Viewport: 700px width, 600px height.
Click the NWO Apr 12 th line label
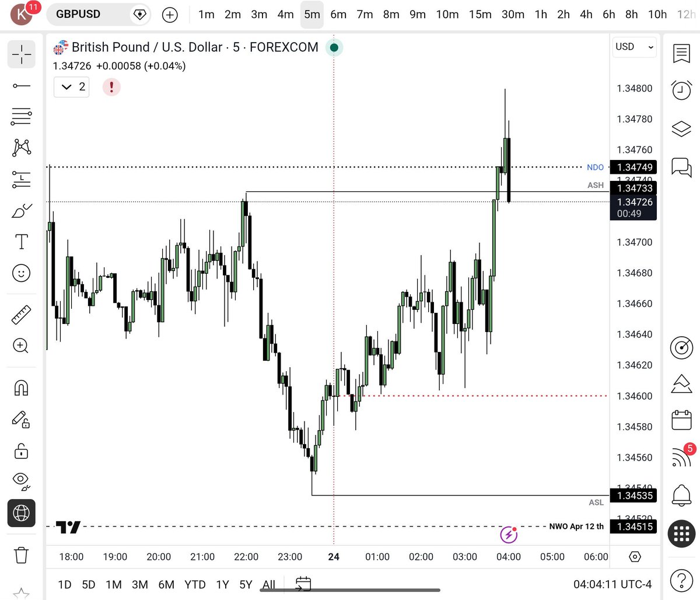(576, 526)
